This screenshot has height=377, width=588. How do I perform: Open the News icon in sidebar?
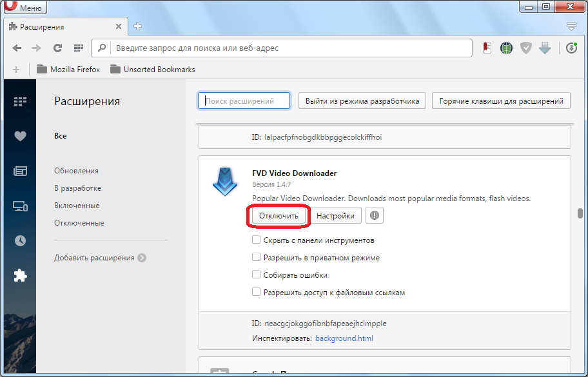[20, 171]
